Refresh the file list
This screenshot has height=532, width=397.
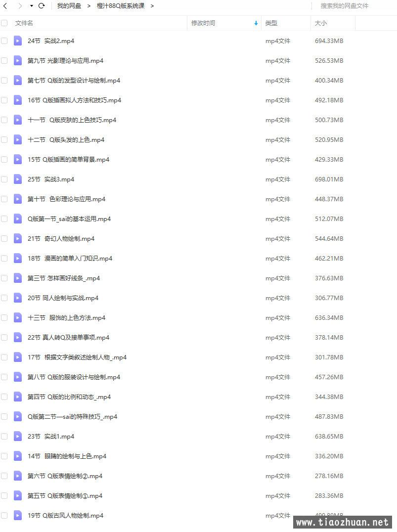[42, 6]
